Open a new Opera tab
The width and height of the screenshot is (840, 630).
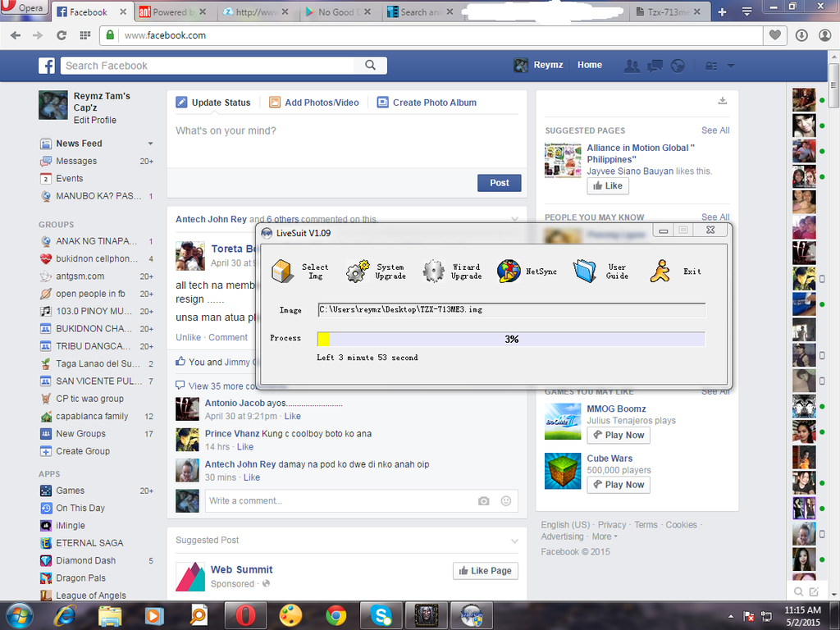(722, 11)
